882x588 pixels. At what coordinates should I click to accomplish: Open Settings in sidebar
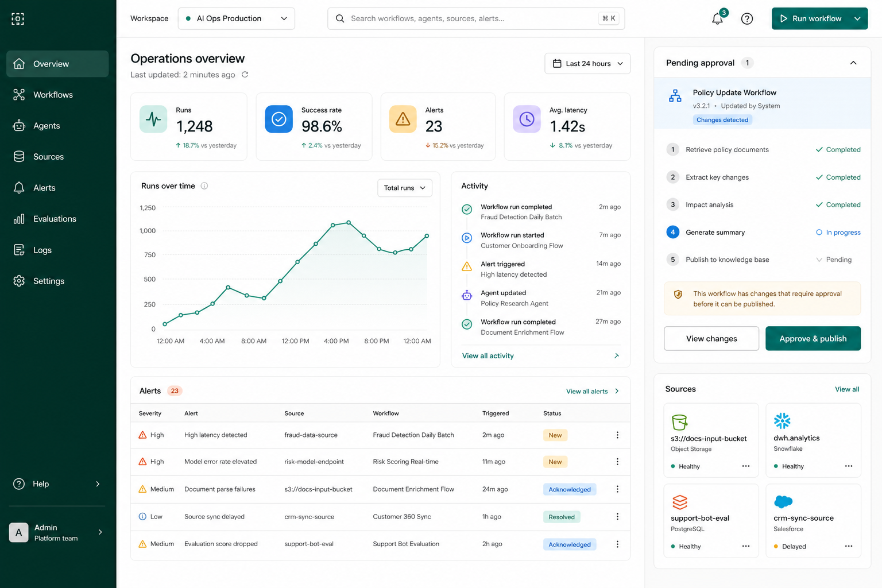pyautogui.click(x=57, y=281)
